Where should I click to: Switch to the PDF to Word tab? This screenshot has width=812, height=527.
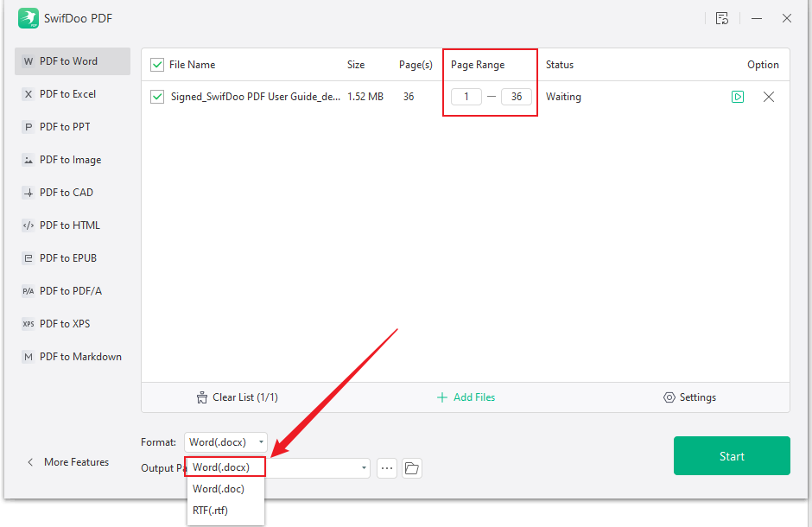click(x=73, y=61)
